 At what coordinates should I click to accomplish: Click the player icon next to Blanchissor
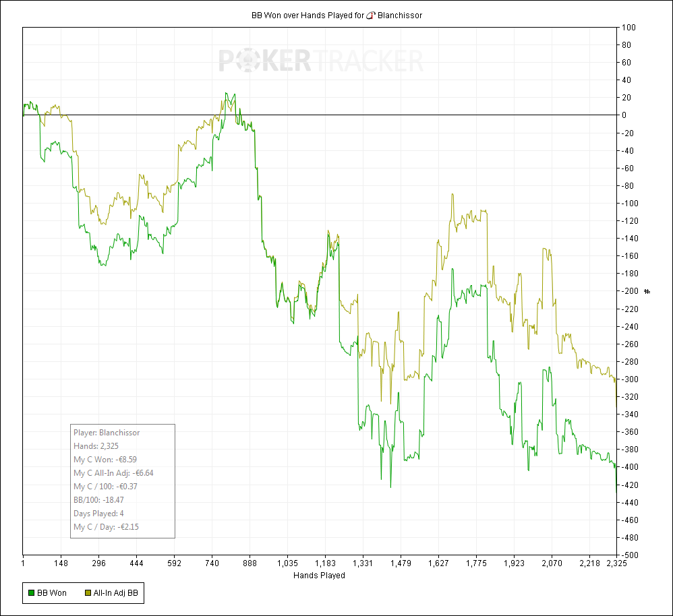click(371, 16)
